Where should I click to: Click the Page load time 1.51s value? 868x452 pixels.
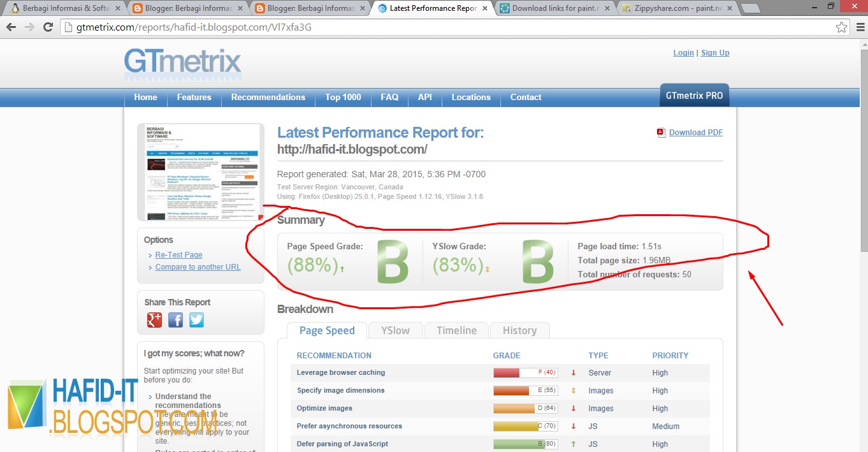pyautogui.click(x=651, y=246)
